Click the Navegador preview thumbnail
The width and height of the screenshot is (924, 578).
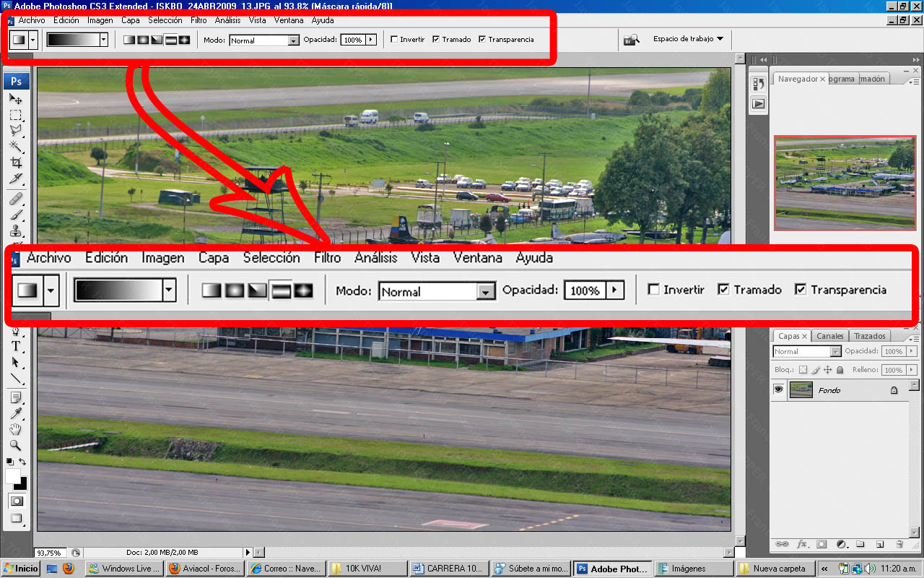pos(845,183)
